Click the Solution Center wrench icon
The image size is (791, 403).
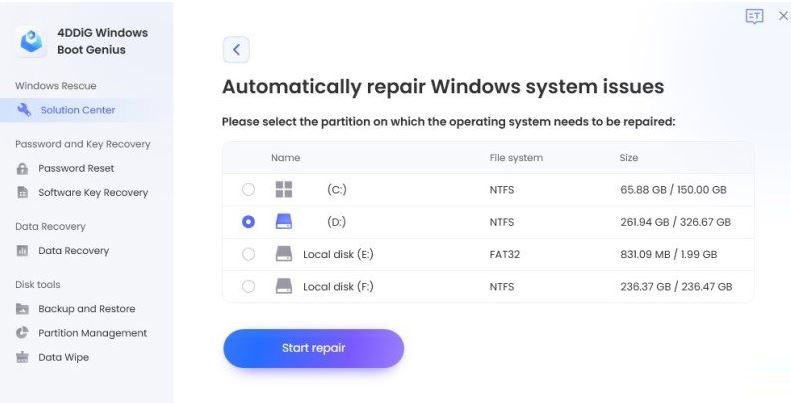tap(24, 110)
